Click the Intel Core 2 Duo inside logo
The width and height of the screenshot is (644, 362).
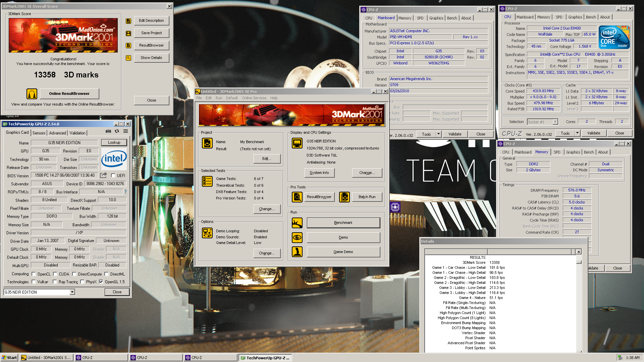pos(614,37)
